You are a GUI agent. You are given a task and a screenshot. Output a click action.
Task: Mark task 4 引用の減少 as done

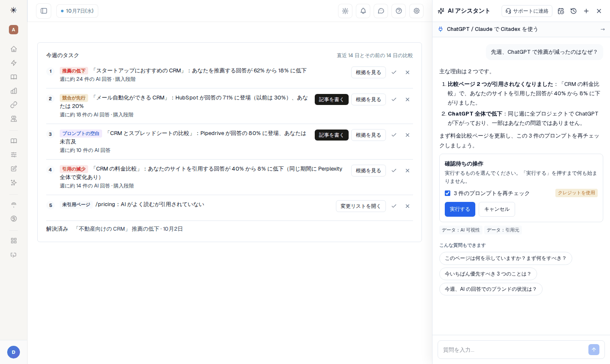[394, 171]
